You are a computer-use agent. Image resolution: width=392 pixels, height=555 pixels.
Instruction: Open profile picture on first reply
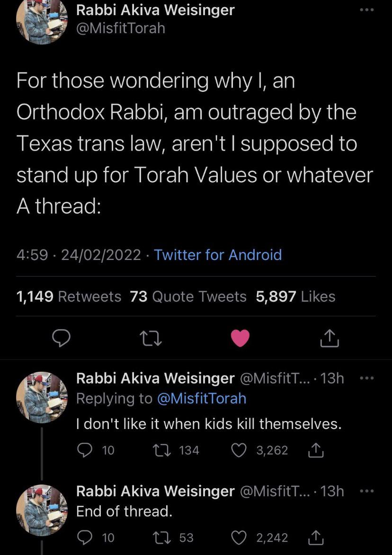point(42,397)
